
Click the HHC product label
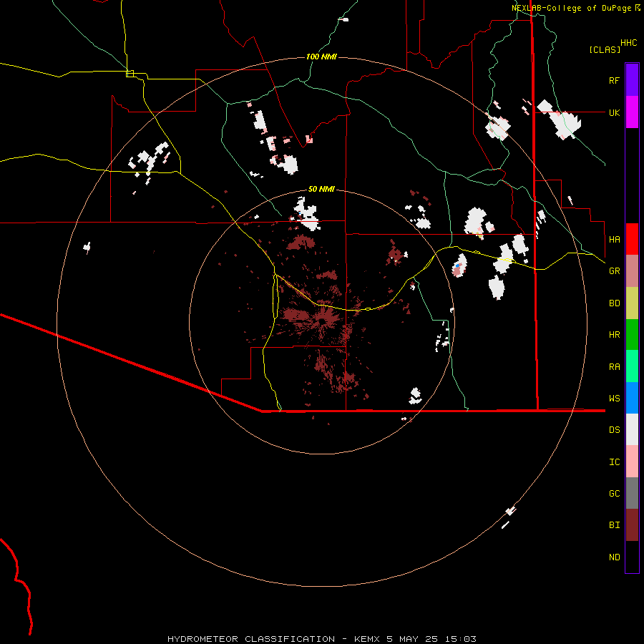coord(629,43)
